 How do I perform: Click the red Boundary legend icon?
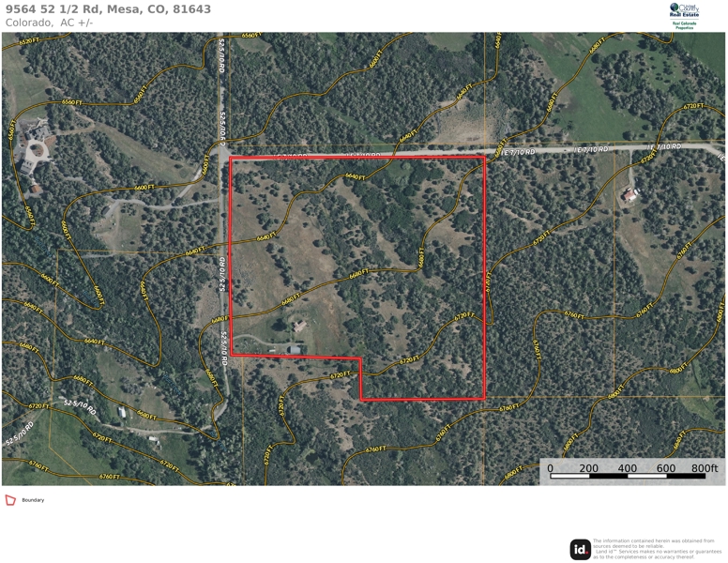click(x=10, y=500)
